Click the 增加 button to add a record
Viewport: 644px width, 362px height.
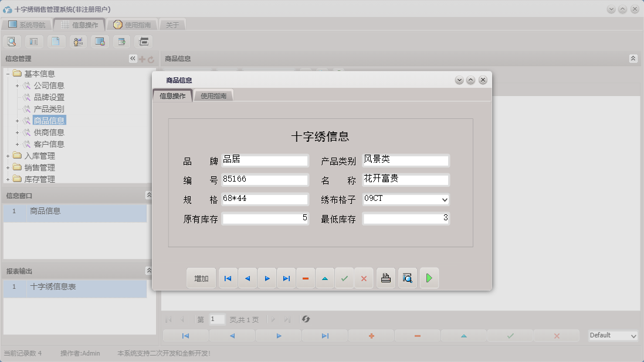(201, 278)
